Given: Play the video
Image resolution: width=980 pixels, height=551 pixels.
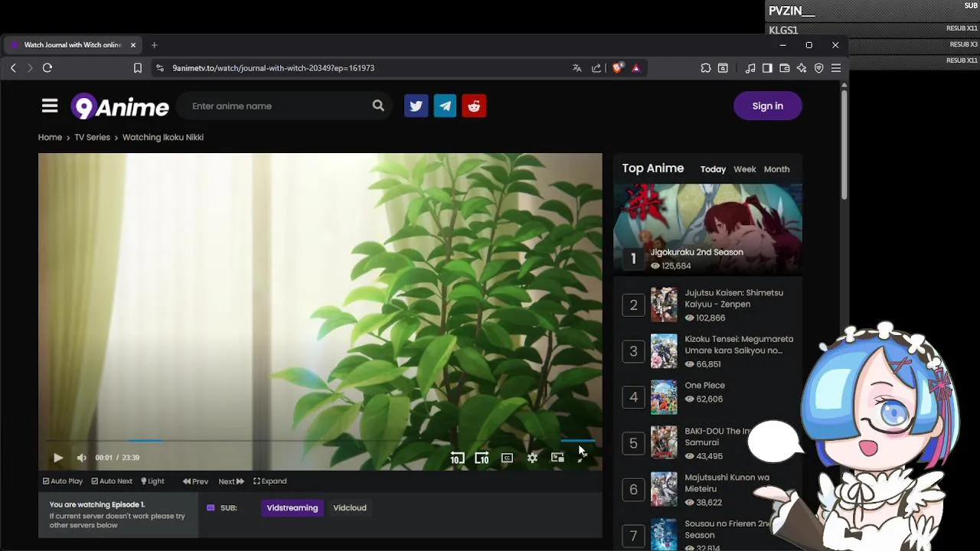Looking at the screenshot, I should point(58,458).
